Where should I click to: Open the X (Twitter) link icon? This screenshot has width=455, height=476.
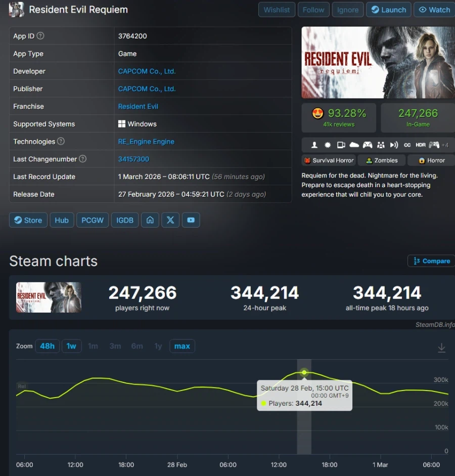pyautogui.click(x=170, y=220)
